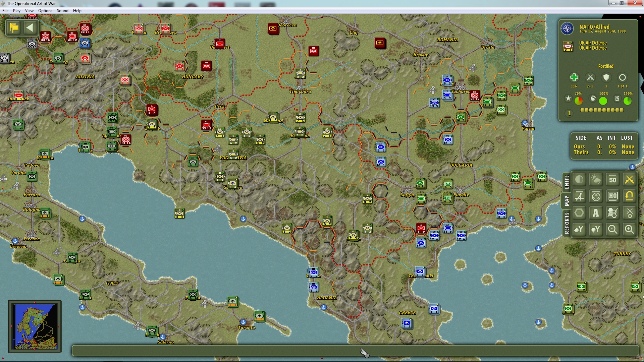
Task: Click the anchor icon above Salerno
Action: pyautogui.click(x=163, y=337)
